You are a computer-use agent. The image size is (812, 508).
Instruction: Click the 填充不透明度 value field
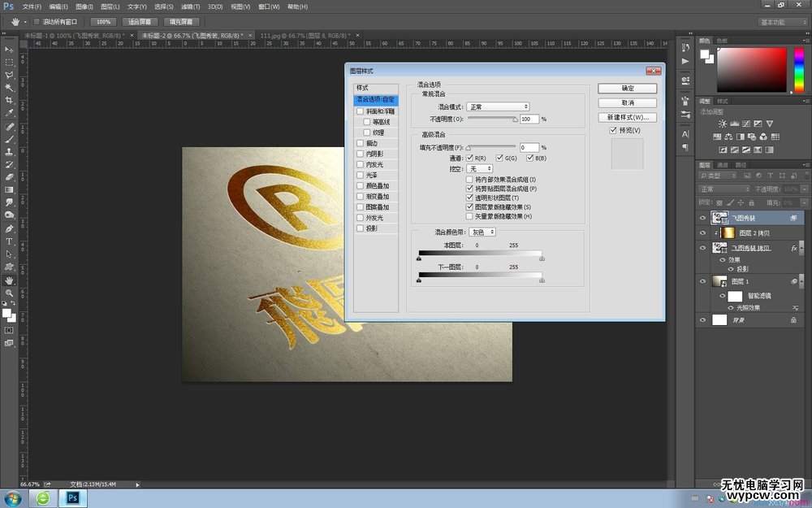pos(529,148)
